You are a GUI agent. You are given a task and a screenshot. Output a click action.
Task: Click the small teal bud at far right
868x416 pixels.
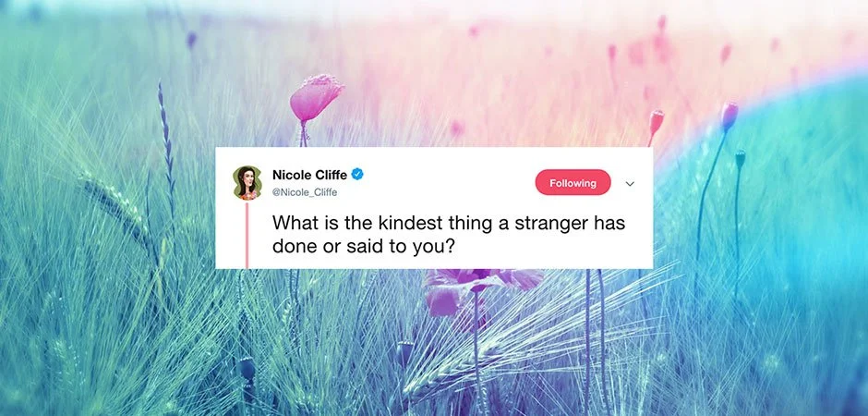coord(741,159)
